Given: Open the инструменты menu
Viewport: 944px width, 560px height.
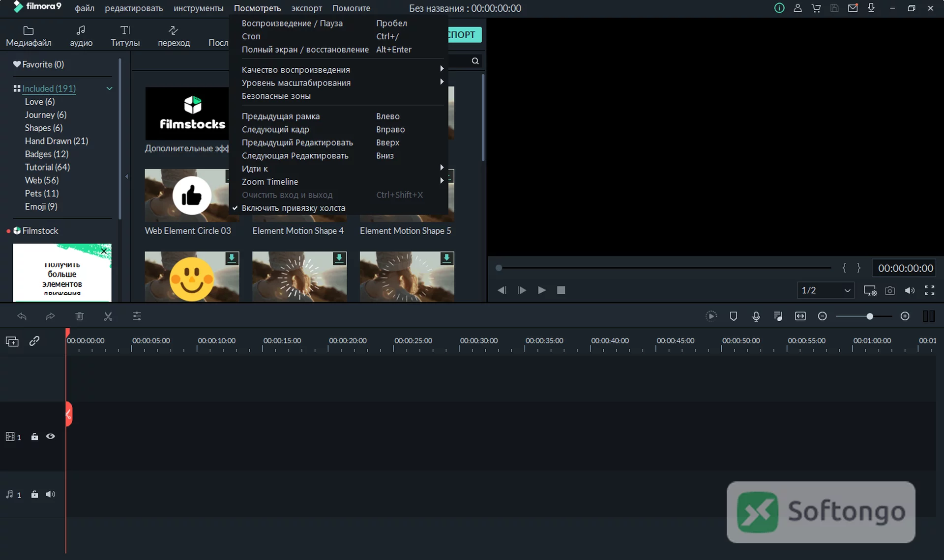Looking at the screenshot, I should pos(198,8).
